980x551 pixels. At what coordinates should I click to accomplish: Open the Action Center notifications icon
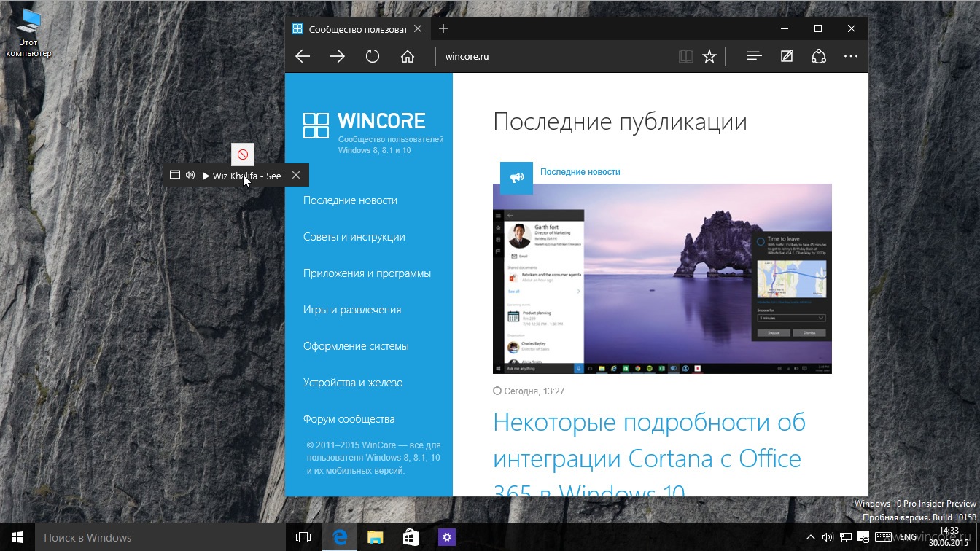click(x=863, y=537)
